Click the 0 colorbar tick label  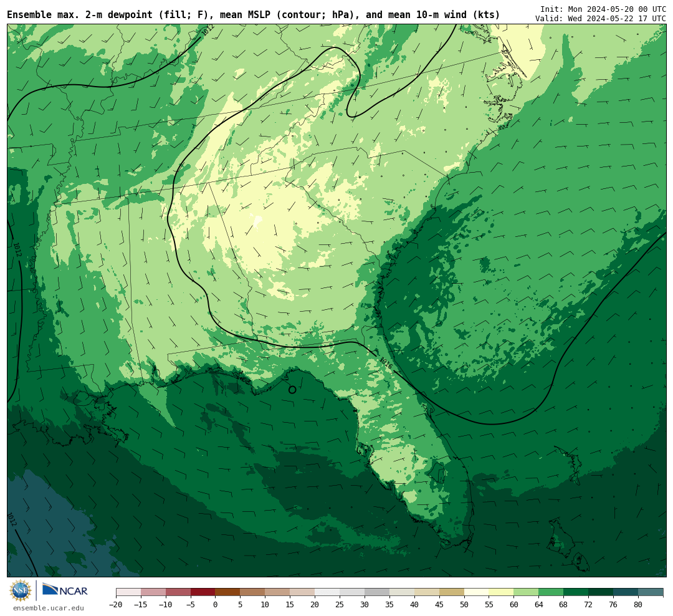click(216, 605)
